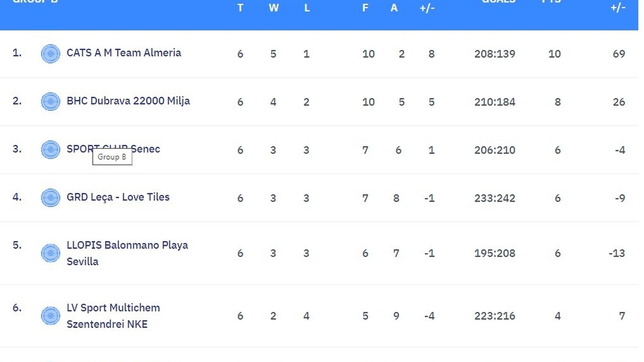Open GRD Leça - Love Tiles team page
The width and height of the screenshot is (644, 362).
118,197
